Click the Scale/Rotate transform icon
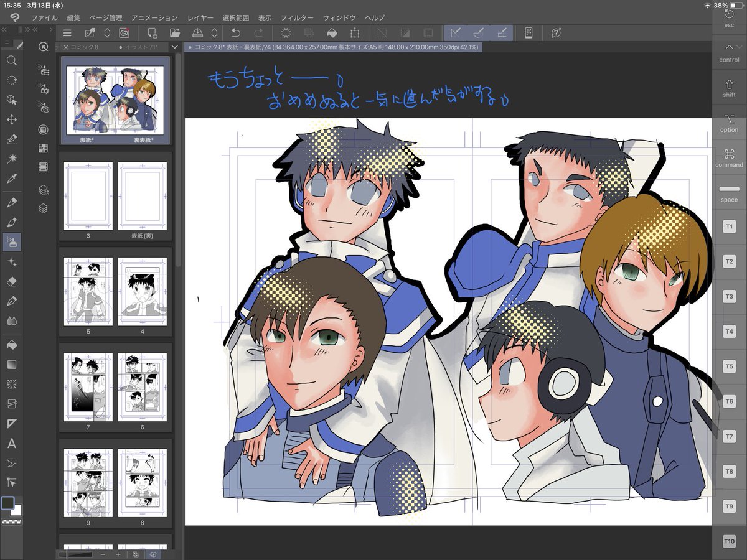 [355, 33]
